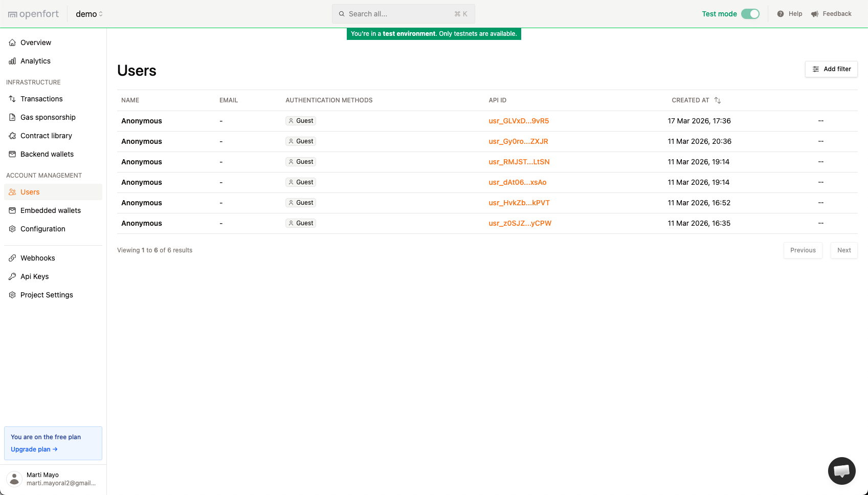Open row actions menu for the last user
Image resolution: width=868 pixels, height=495 pixels.
click(821, 223)
